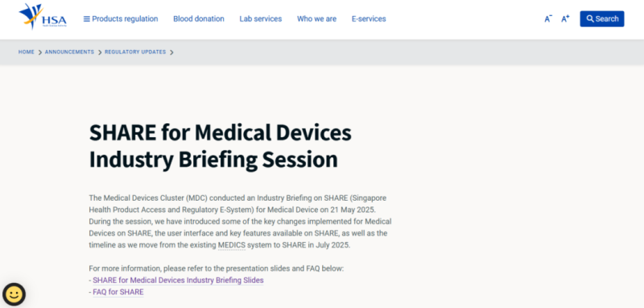Viewport: 644px width, 308px height.
Task: Click the chevron after HOME breadcrumb
Action: 39,52
